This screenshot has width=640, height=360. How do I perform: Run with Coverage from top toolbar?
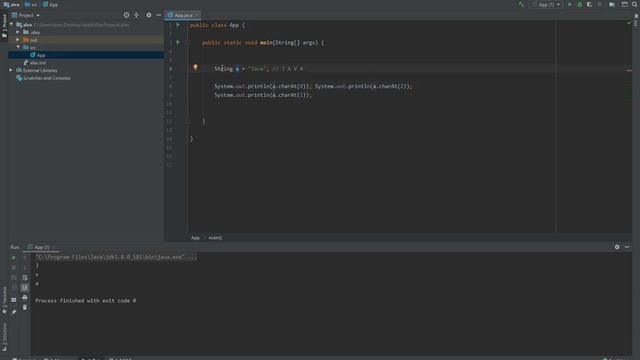[x=589, y=4]
